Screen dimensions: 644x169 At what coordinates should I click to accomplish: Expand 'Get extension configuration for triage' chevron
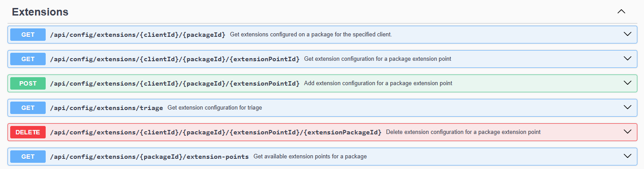pos(628,107)
